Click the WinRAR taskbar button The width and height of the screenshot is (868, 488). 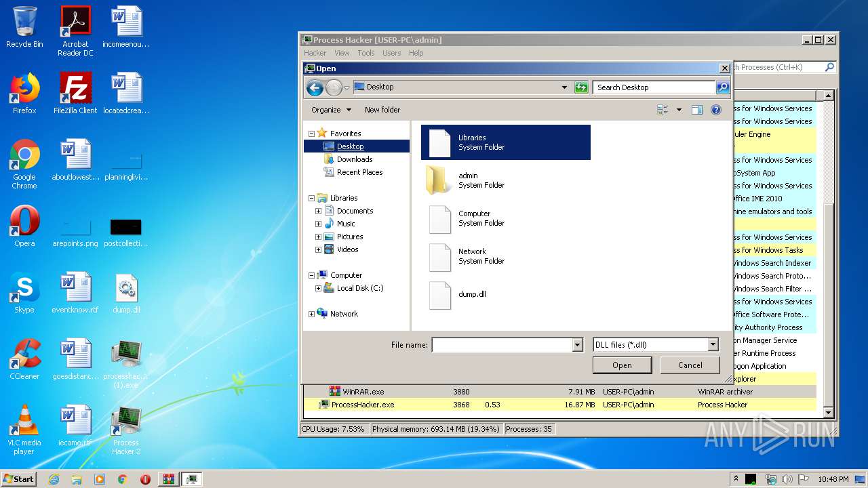(x=169, y=479)
